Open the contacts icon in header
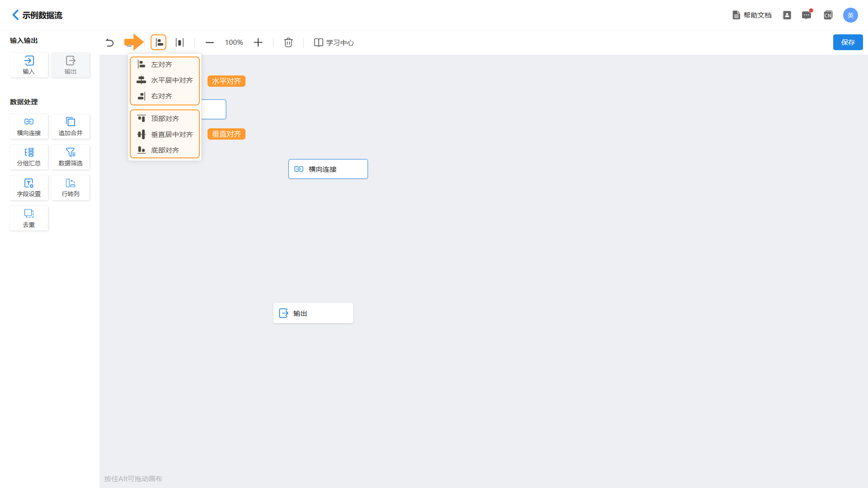868x488 pixels. [787, 15]
